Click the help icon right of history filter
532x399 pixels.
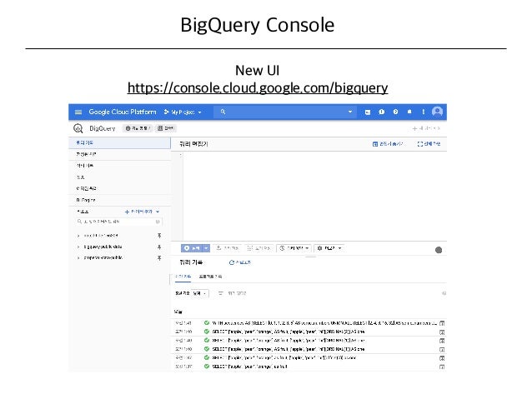point(444,293)
